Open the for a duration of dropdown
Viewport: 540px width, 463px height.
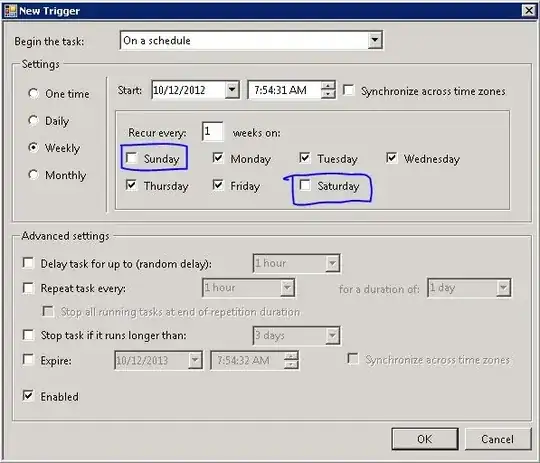click(x=503, y=288)
